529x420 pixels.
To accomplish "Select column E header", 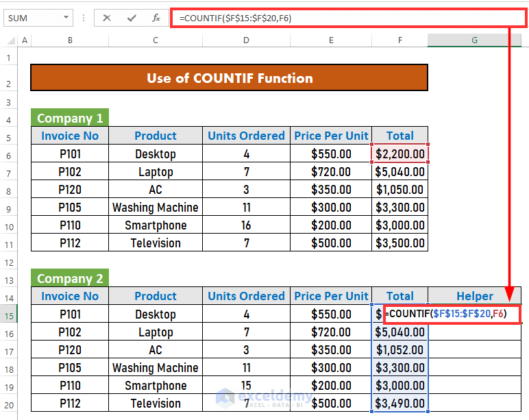I will [x=331, y=40].
